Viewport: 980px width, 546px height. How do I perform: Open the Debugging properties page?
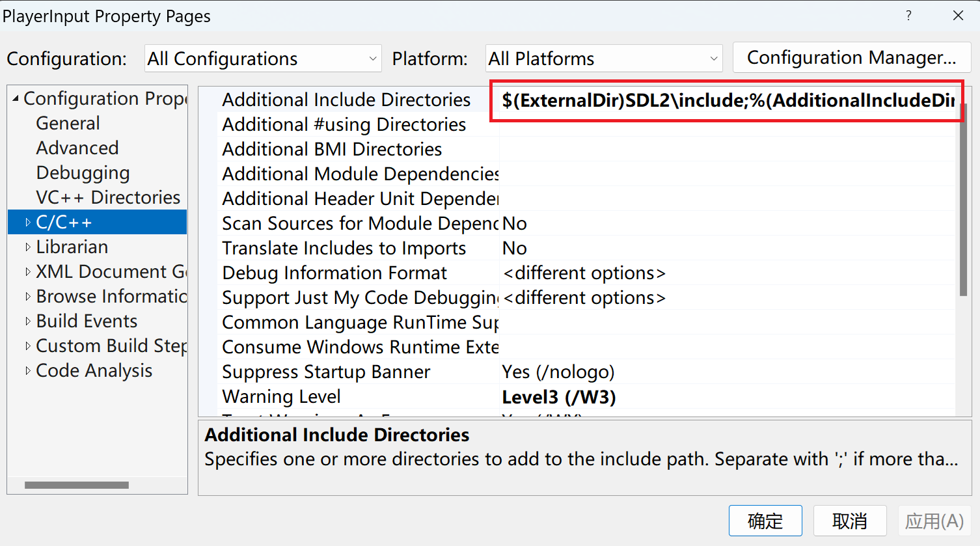[83, 172]
